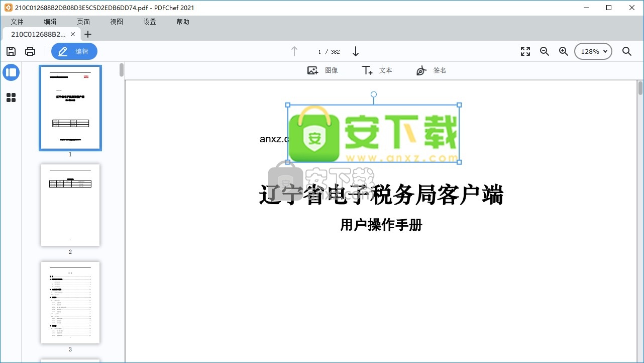Click the document view vertical scrollbar

coord(640,88)
